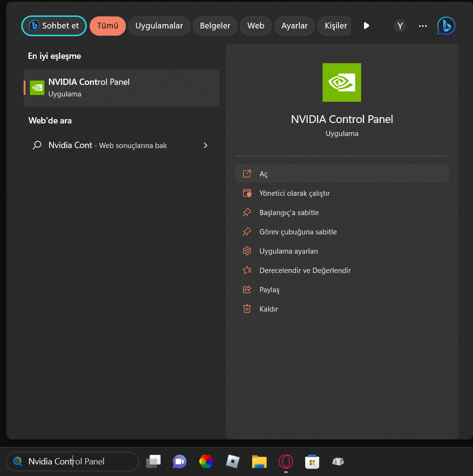Click the open-external icon next to Aç

(247, 174)
